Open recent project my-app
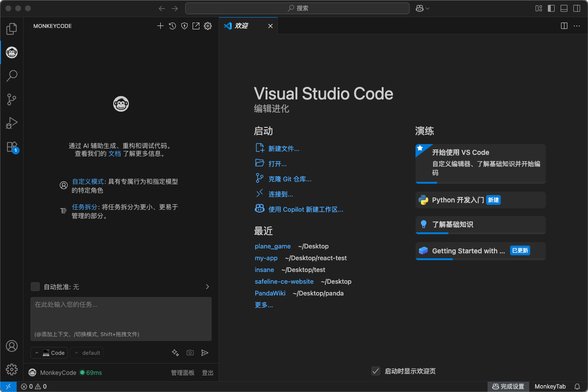The width and height of the screenshot is (588, 392). 266,258
